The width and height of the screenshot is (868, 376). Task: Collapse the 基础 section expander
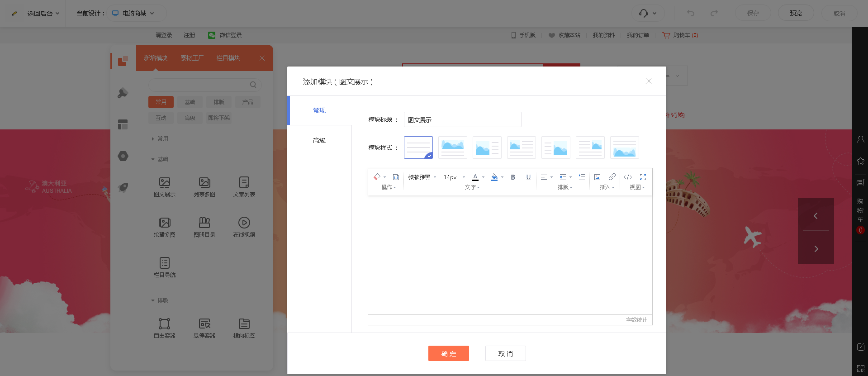pyautogui.click(x=153, y=159)
